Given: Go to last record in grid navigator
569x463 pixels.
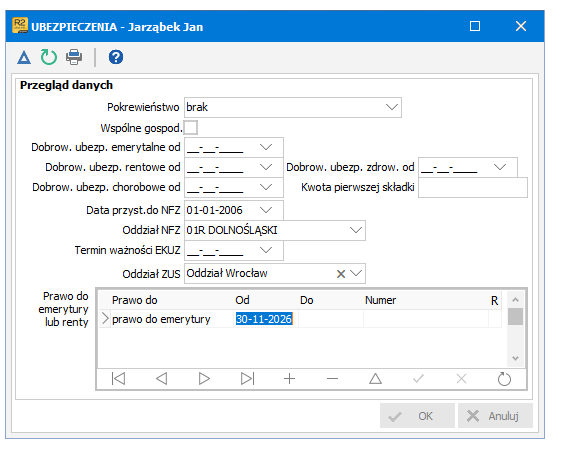Looking at the screenshot, I should (x=247, y=379).
